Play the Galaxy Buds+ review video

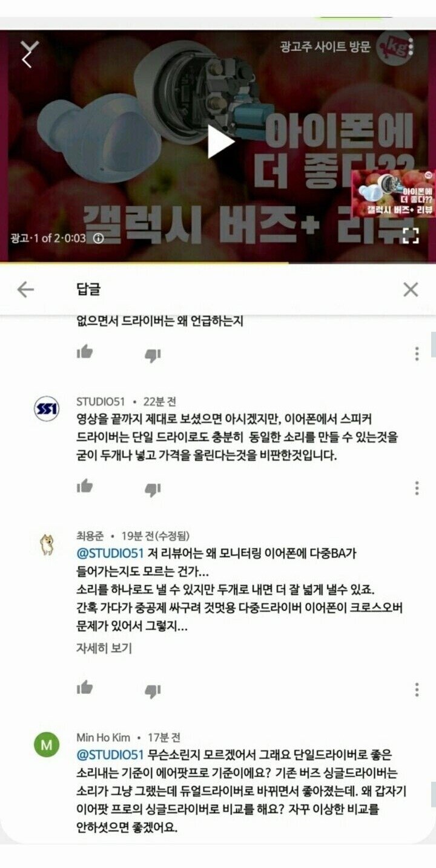click(220, 143)
